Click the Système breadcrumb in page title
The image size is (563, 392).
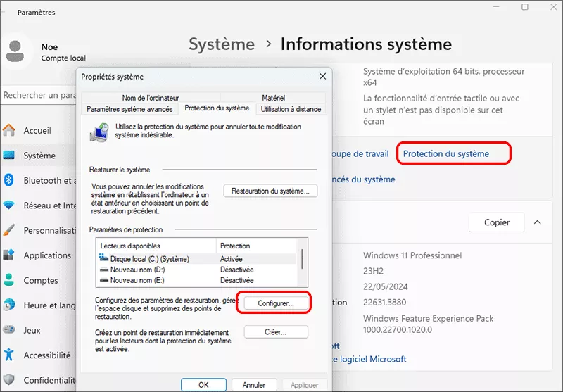[x=222, y=44]
